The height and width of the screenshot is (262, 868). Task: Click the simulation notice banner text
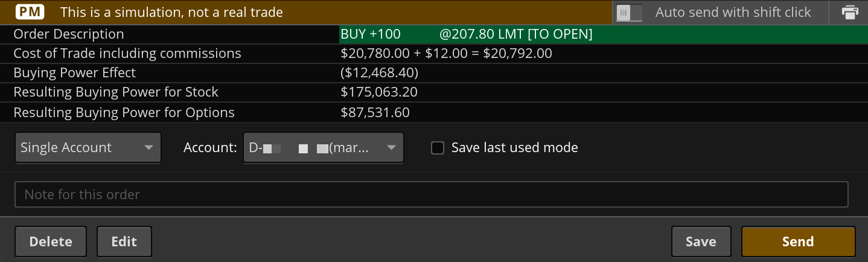click(171, 12)
